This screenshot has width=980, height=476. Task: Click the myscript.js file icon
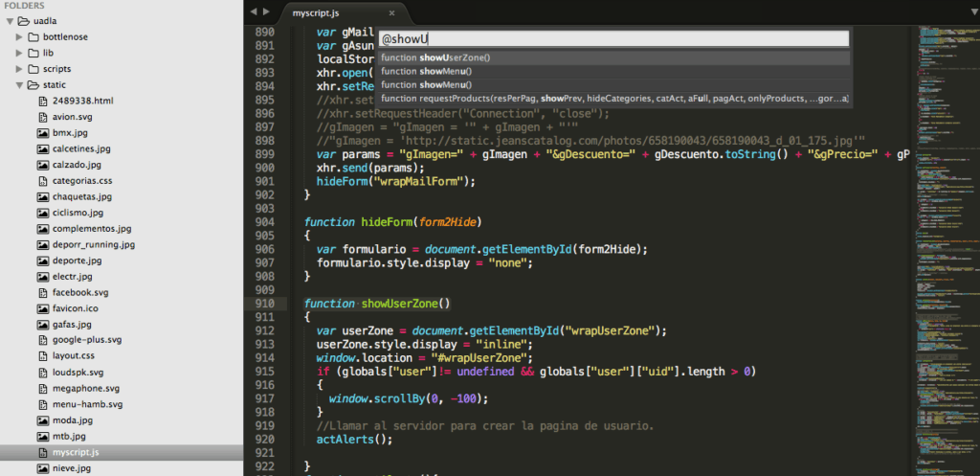[x=42, y=452]
